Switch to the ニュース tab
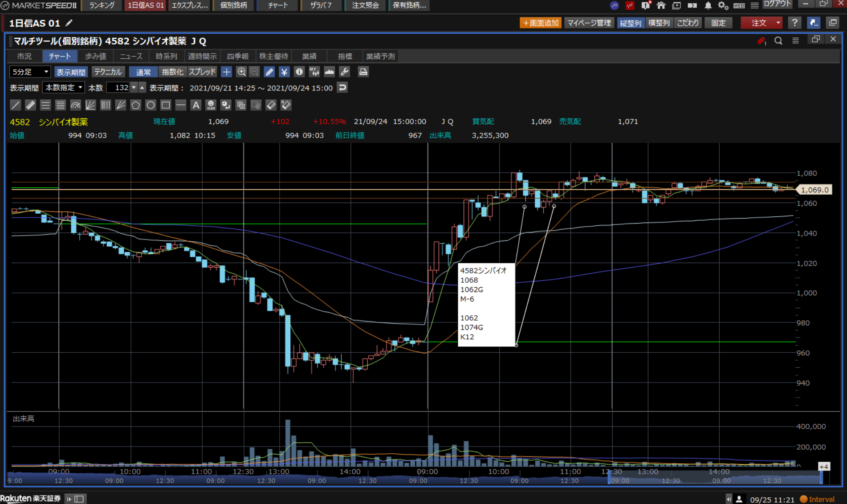 coord(131,56)
